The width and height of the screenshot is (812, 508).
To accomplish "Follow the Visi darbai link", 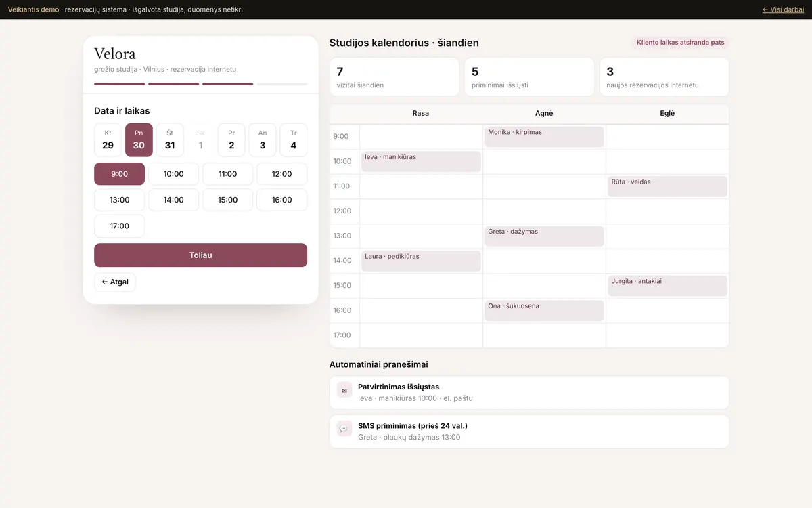I will click(783, 9).
